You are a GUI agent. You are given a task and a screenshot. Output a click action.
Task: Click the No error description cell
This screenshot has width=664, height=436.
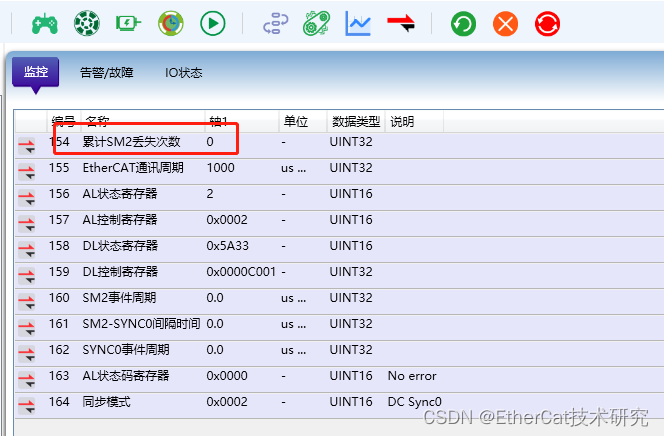(412, 376)
